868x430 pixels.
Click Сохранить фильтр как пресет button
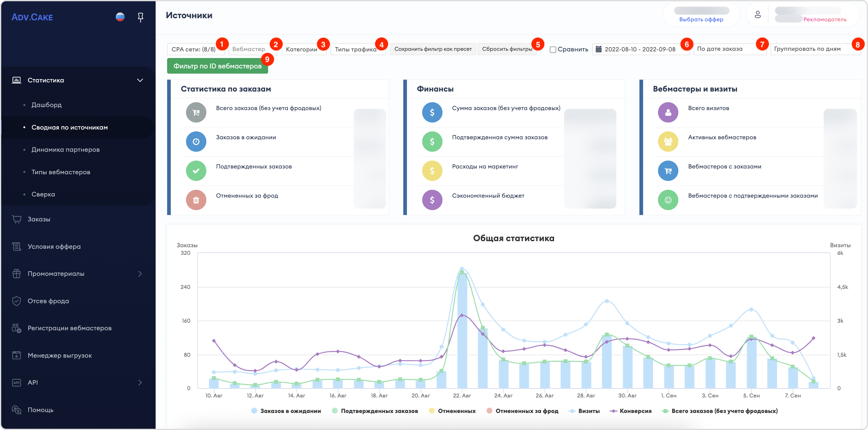433,49
